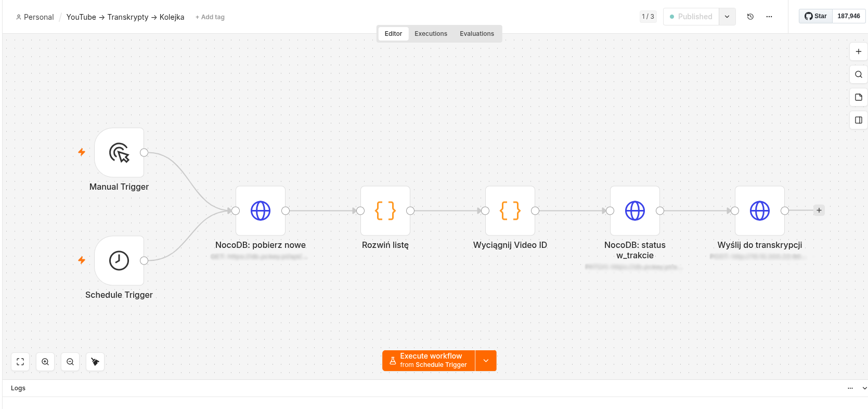This screenshot has height=409, width=868.
Task: Zoom out of the canvas
Action: pyautogui.click(x=70, y=362)
